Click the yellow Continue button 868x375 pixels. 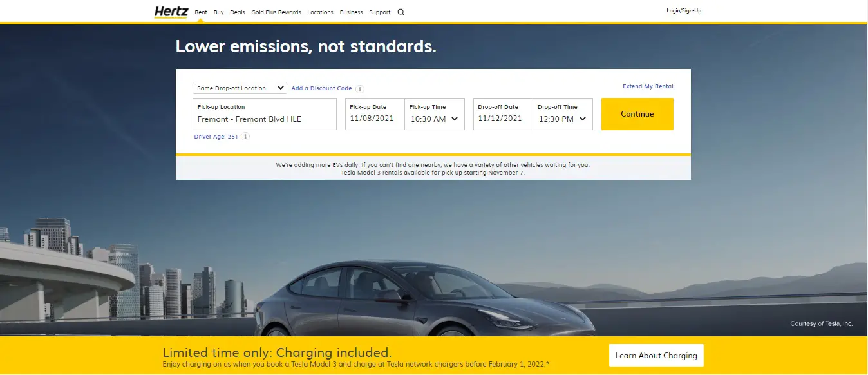point(637,114)
